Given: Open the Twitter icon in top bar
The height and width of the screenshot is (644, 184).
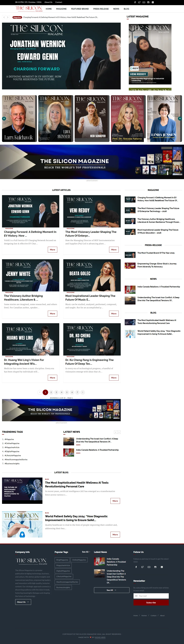Looking at the screenshot, I should coord(139,2).
